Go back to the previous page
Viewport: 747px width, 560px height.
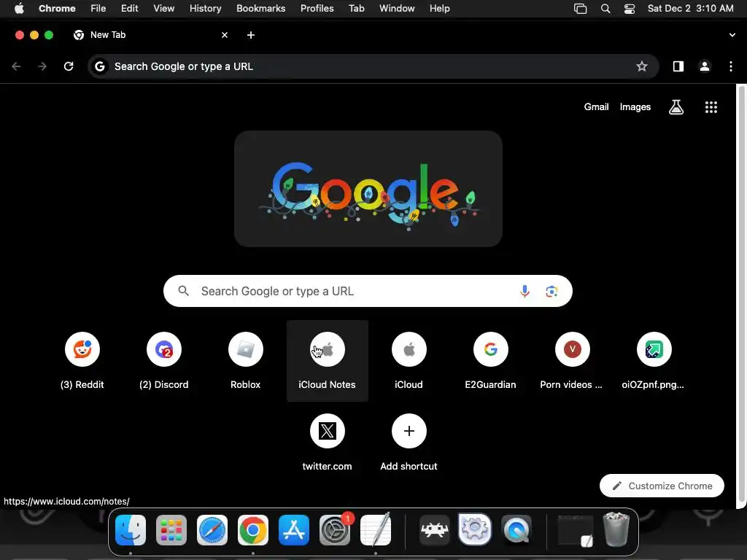pyautogui.click(x=16, y=66)
